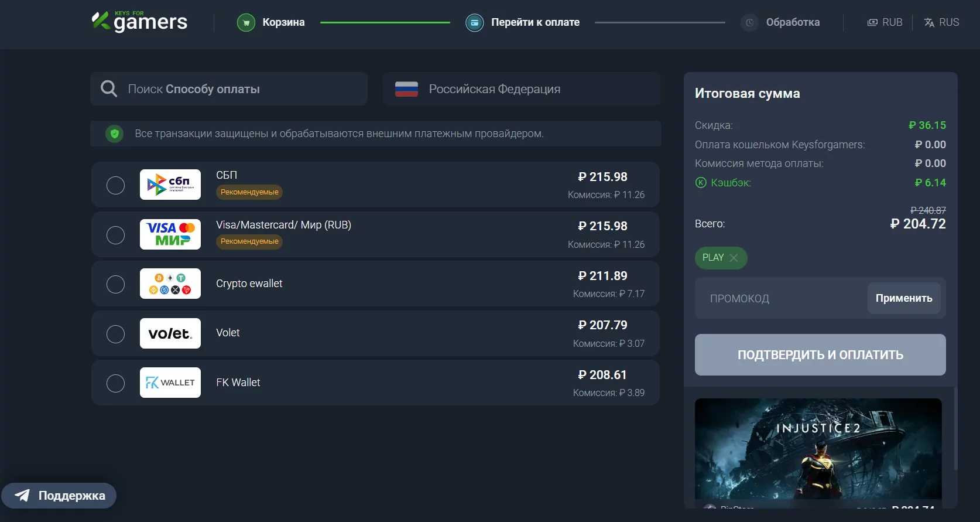Click the blue payment card step icon
The height and width of the screenshot is (522, 980).
[474, 23]
